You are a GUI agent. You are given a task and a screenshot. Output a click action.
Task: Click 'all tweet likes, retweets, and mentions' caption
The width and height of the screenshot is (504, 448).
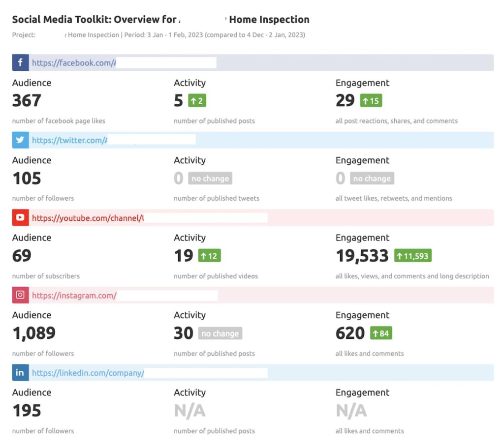point(394,198)
